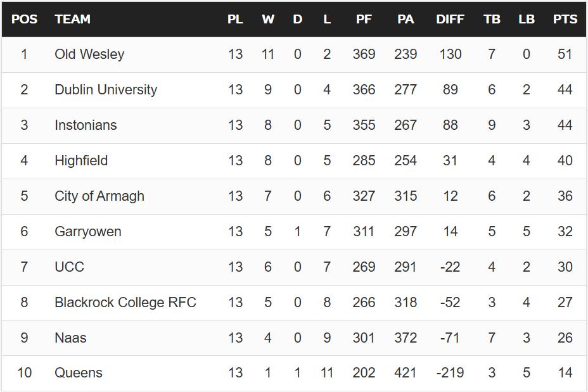This screenshot has width=588, height=392.
Task: Click the Instonians team name
Action: coord(86,125)
